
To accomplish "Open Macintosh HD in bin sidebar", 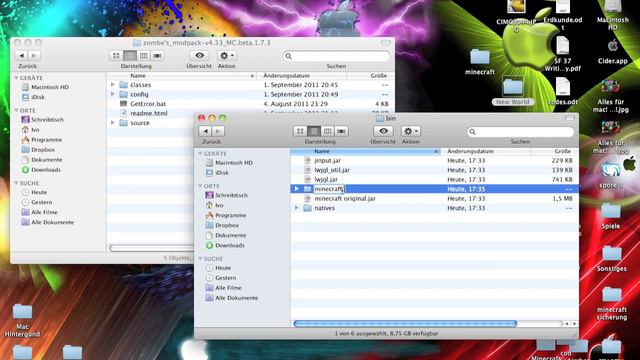I will [234, 162].
